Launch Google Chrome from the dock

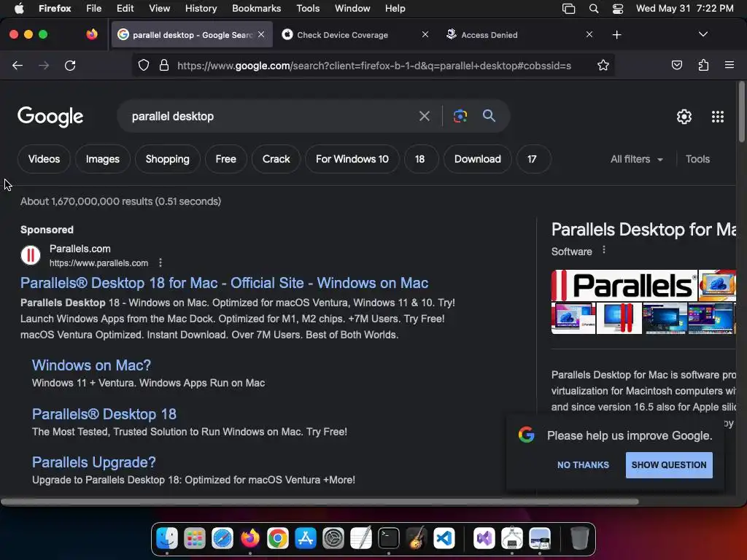(x=278, y=539)
